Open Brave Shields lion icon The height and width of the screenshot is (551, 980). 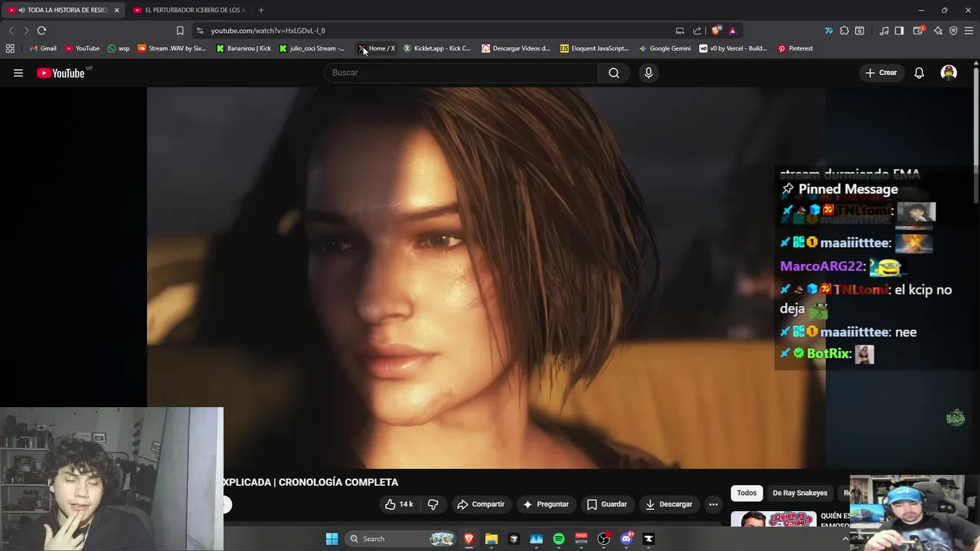pyautogui.click(x=716, y=31)
